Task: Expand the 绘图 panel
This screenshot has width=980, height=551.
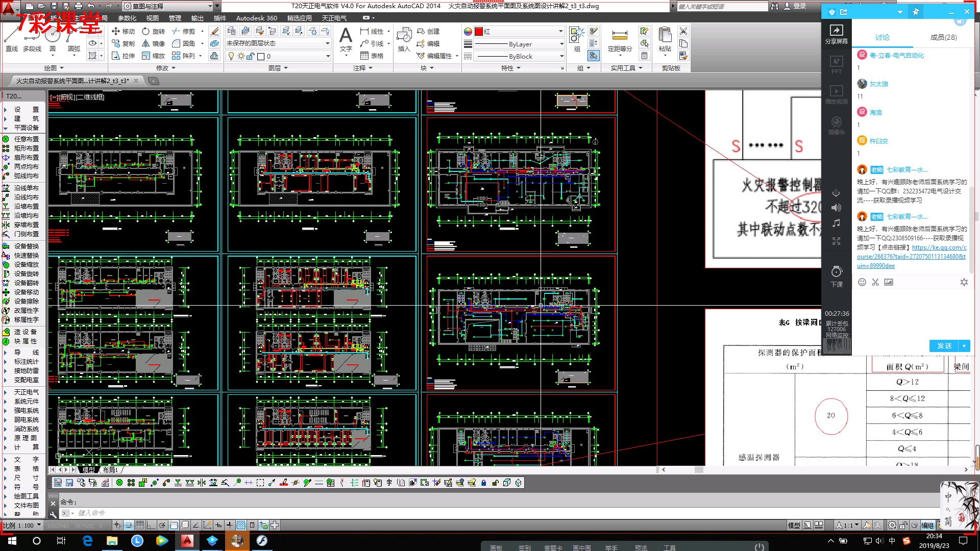Action: point(54,68)
